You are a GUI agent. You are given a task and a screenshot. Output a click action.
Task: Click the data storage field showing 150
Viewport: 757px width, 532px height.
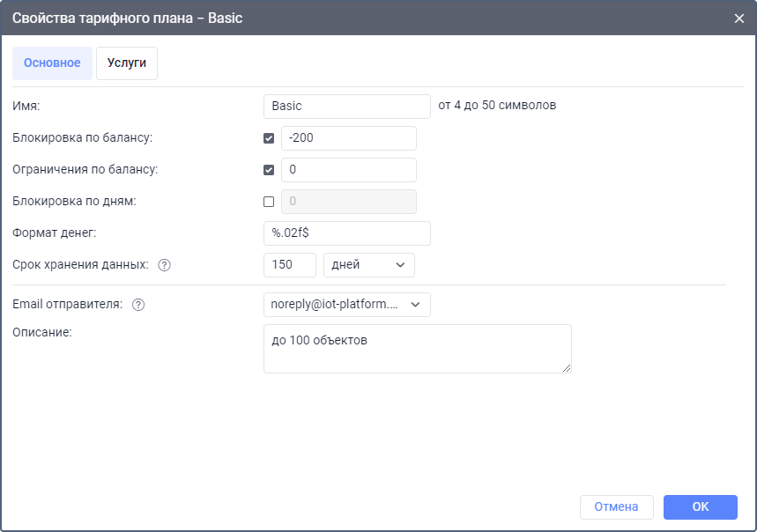click(289, 265)
